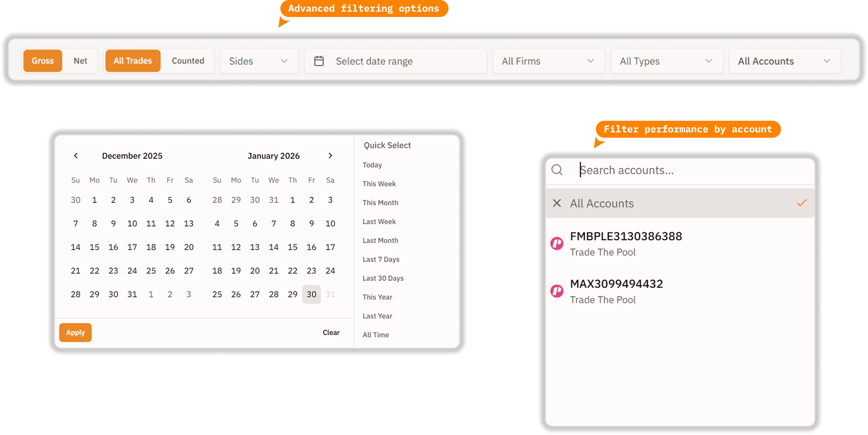868x435 pixels.
Task: Pick January 12 in the calendar
Action: point(236,247)
